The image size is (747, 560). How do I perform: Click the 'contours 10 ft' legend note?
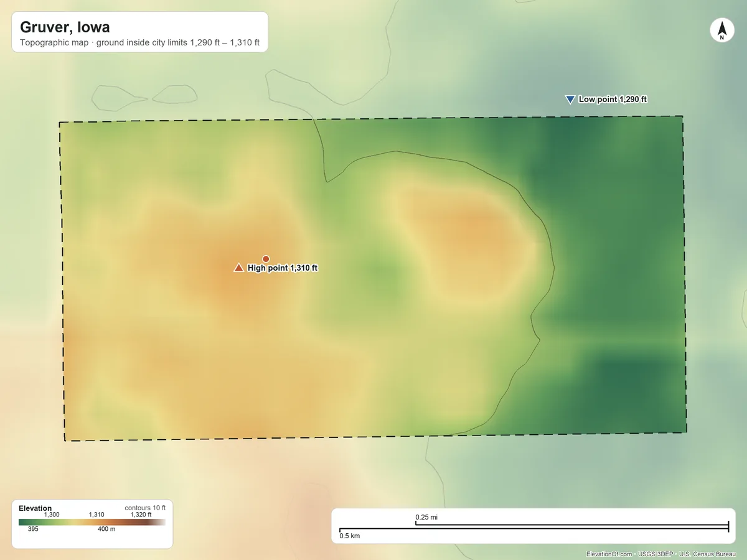pyautogui.click(x=145, y=508)
